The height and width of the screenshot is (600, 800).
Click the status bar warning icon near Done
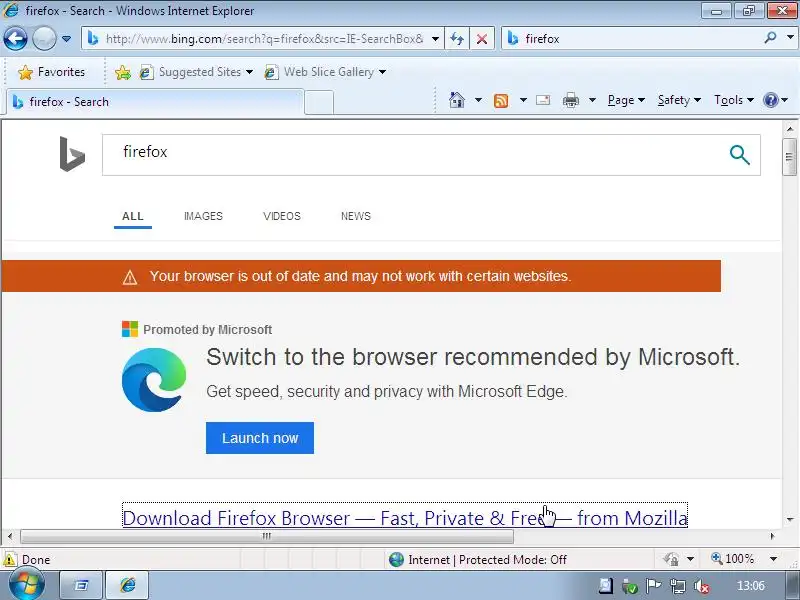coord(9,560)
